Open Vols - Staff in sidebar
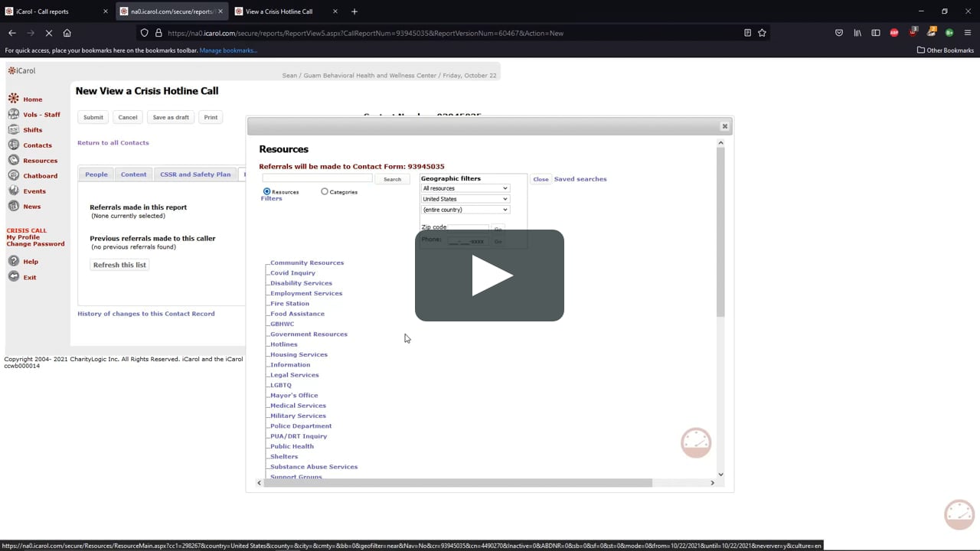The image size is (980, 551). coord(41,115)
